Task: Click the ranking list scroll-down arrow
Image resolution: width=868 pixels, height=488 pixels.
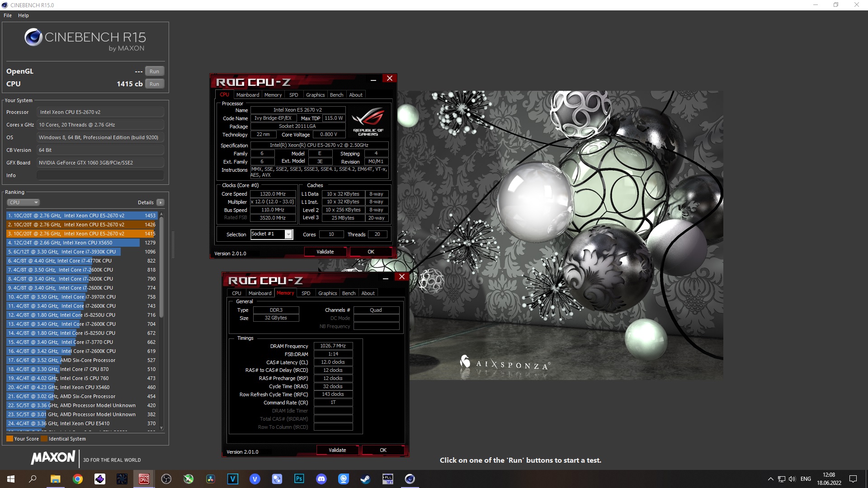Action: click(161, 428)
